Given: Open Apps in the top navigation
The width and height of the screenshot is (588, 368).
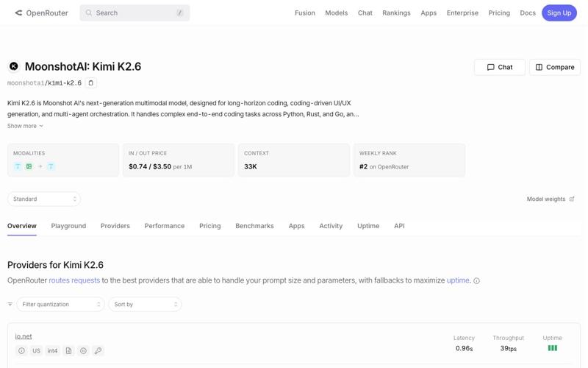Looking at the screenshot, I should click(429, 13).
